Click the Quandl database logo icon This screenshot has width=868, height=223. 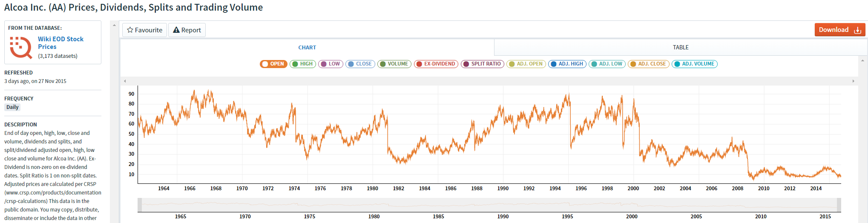pos(21,47)
